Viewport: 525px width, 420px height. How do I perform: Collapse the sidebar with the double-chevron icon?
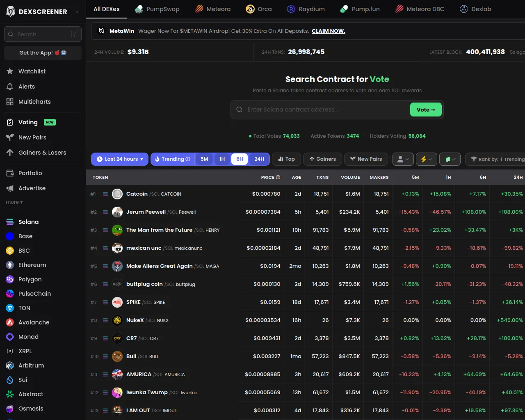coord(77,12)
